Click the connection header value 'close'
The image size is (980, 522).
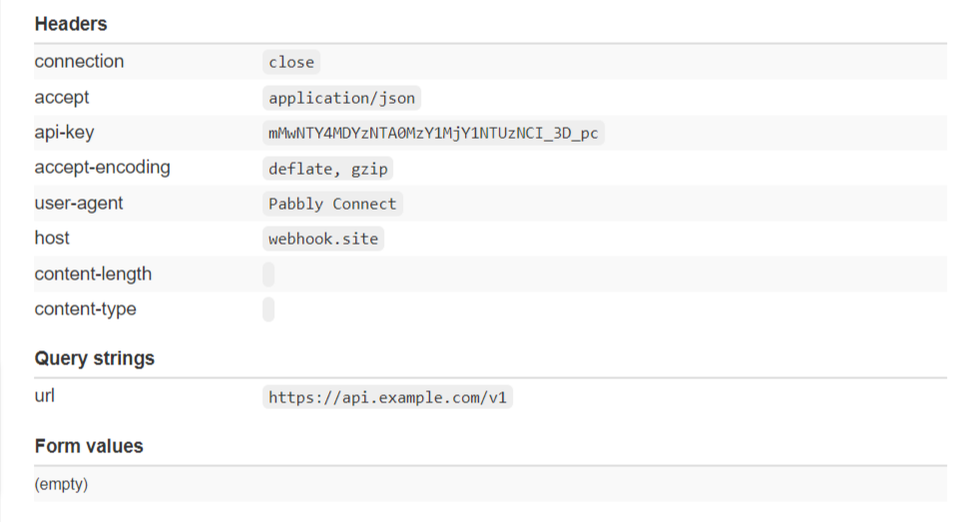point(291,62)
